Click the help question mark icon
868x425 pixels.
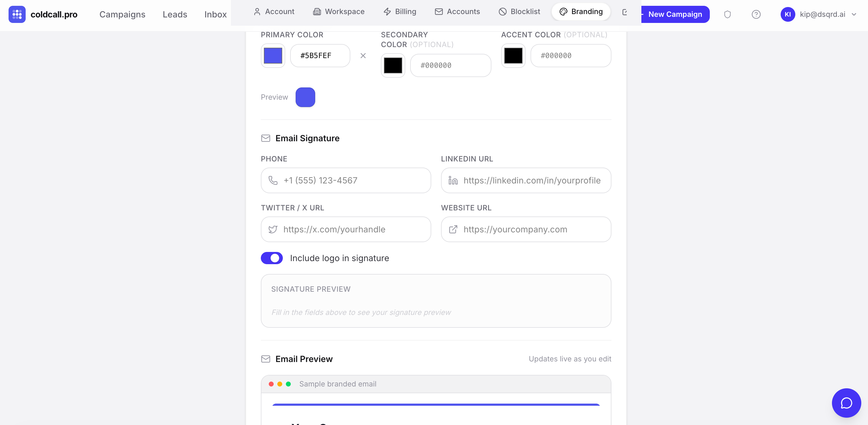(x=756, y=14)
